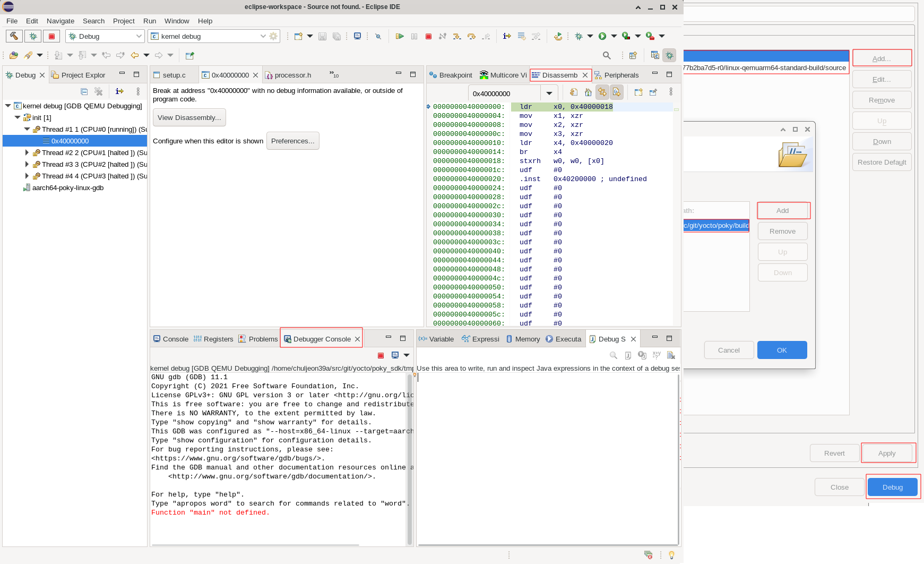
Task: Toggle Show Source in Disassembly view
Action: coord(616,92)
